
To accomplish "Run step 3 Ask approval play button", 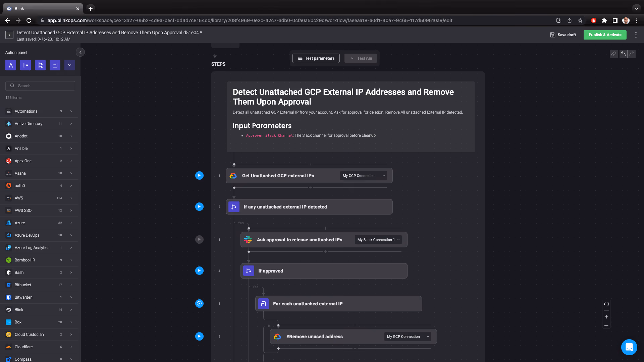I will [x=199, y=240].
